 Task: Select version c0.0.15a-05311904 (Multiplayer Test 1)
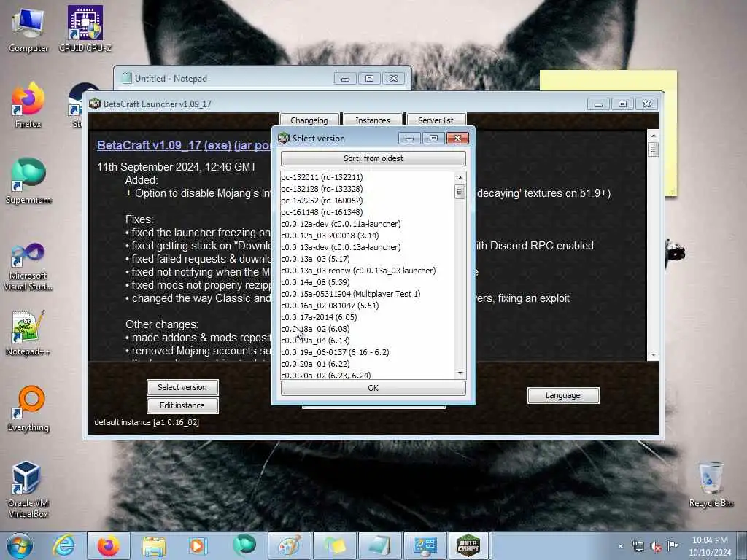pyautogui.click(x=368, y=294)
